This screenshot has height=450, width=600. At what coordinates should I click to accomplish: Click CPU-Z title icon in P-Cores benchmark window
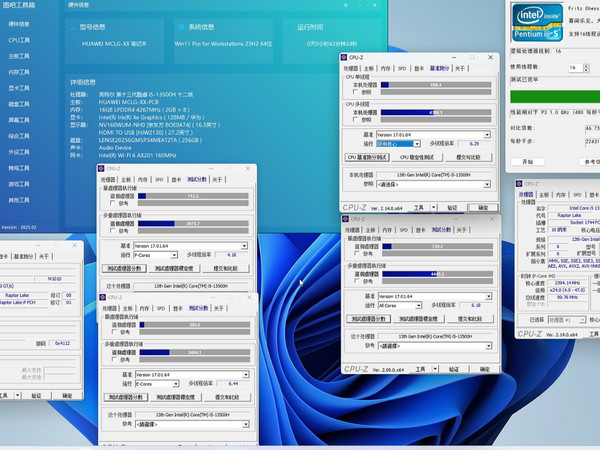point(101,169)
